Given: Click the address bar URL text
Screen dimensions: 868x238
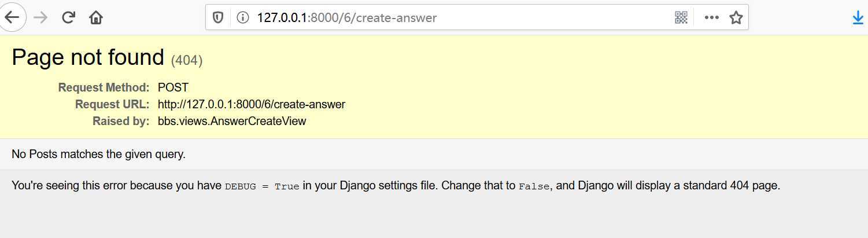Looking at the screenshot, I should pos(346,18).
